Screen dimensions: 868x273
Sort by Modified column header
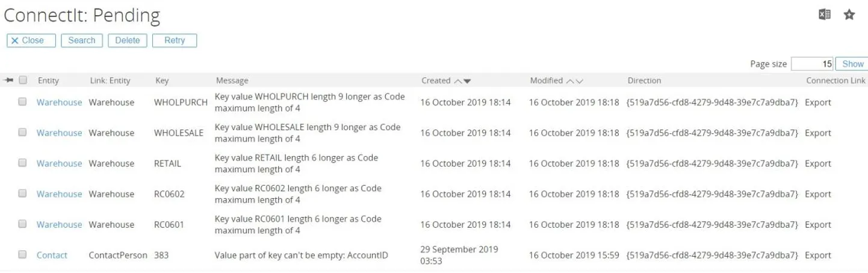click(x=546, y=81)
